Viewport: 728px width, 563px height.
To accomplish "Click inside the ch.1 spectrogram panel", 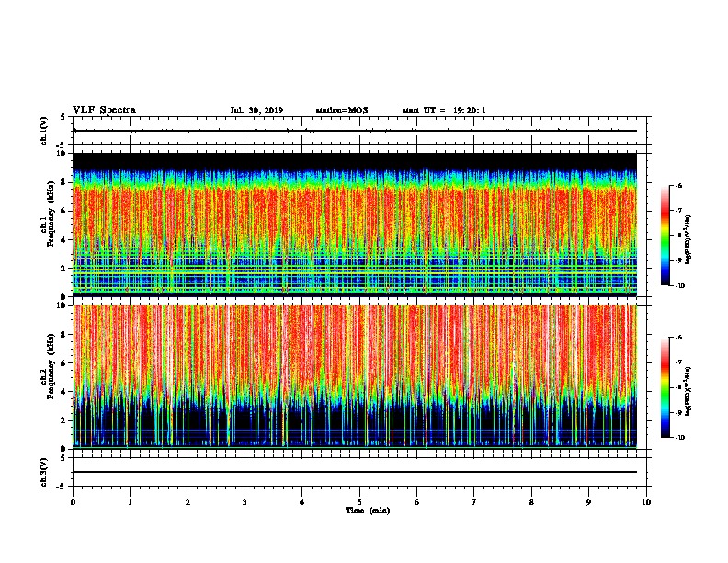I will (355, 224).
